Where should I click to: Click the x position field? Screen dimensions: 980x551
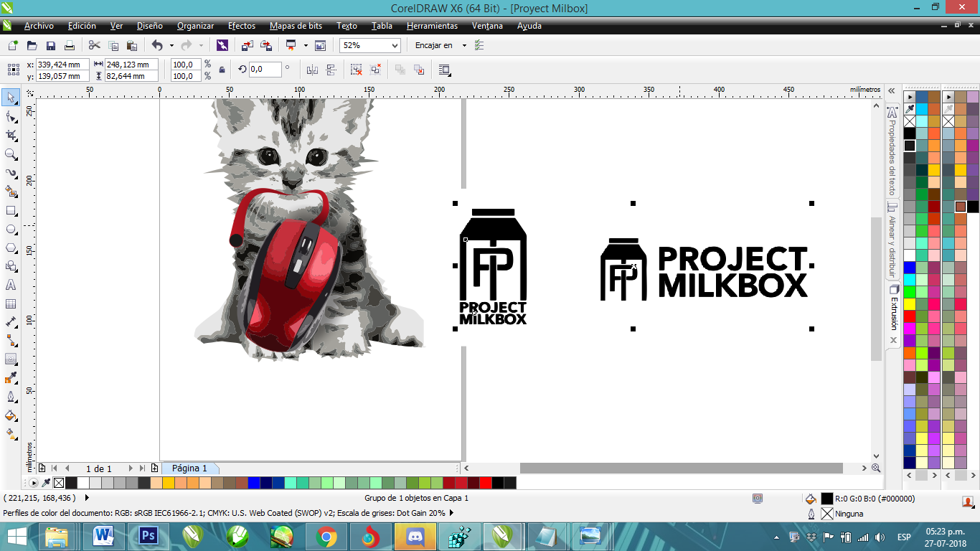click(62, 64)
